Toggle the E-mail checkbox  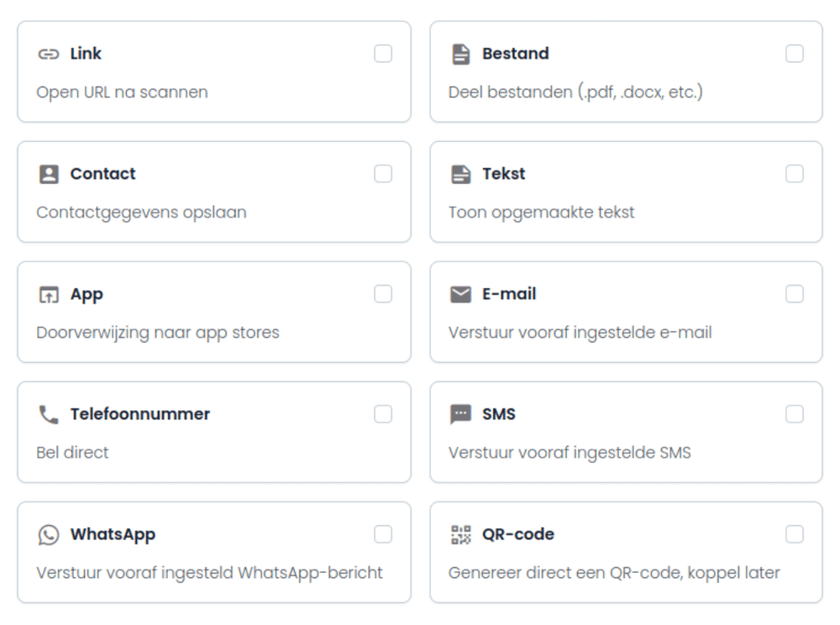click(795, 294)
